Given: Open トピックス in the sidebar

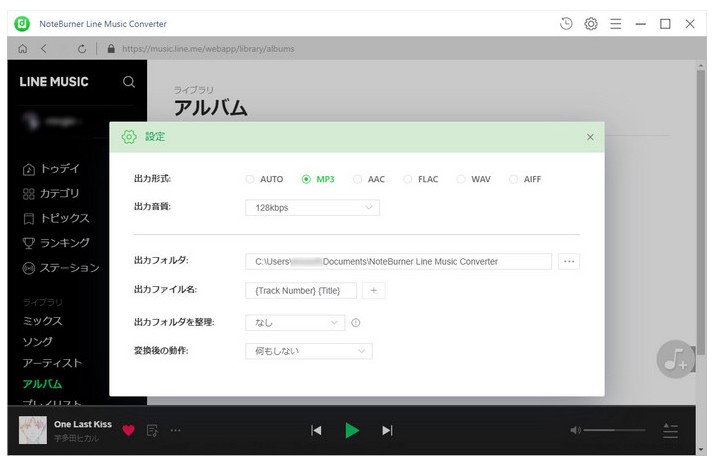Looking at the screenshot, I should click(x=56, y=218).
